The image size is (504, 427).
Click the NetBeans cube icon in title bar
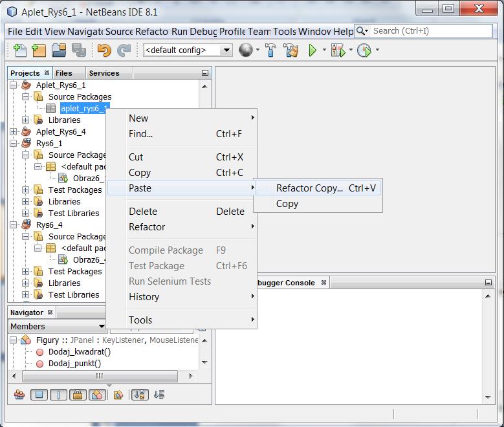[x=12, y=12]
